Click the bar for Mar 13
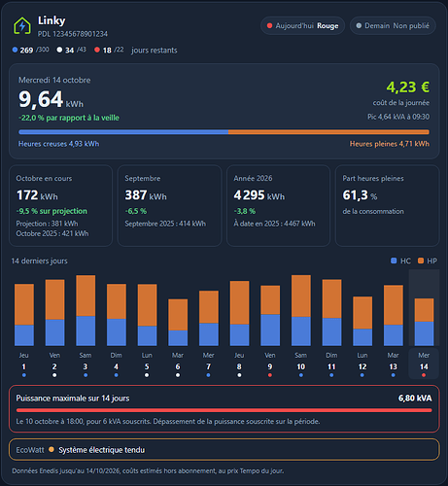The height and width of the screenshot is (486, 448). click(x=394, y=315)
